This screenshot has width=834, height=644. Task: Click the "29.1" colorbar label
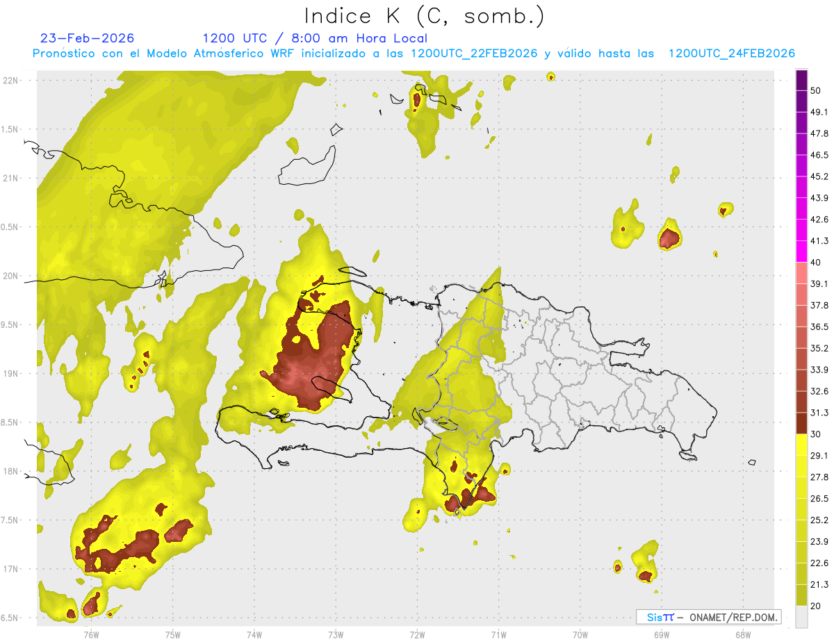[819, 456]
